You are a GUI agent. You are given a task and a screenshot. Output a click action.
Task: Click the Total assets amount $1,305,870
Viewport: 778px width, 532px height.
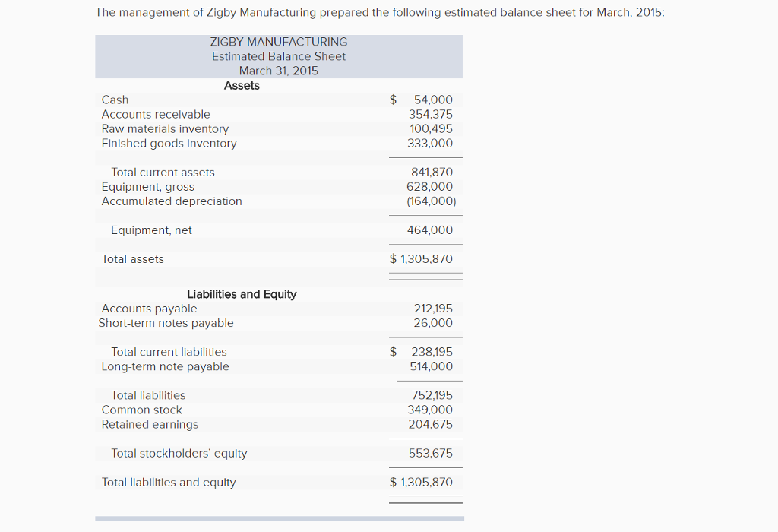click(x=421, y=259)
